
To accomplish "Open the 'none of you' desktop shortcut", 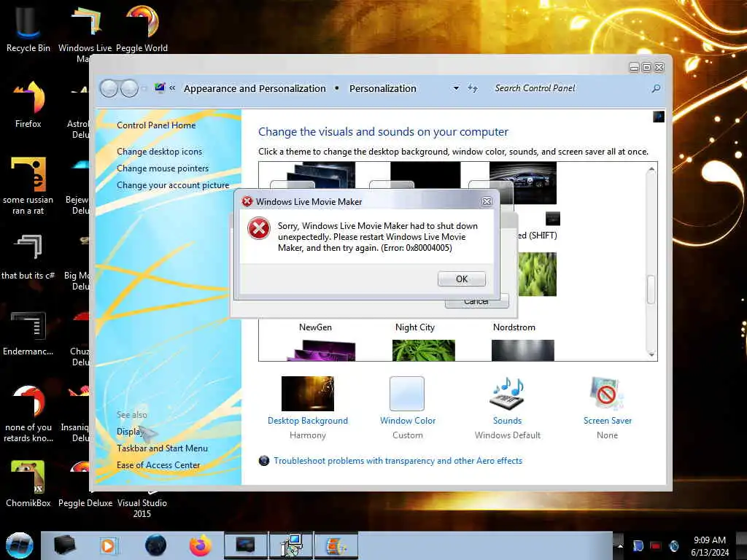I will click(x=28, y=413).
